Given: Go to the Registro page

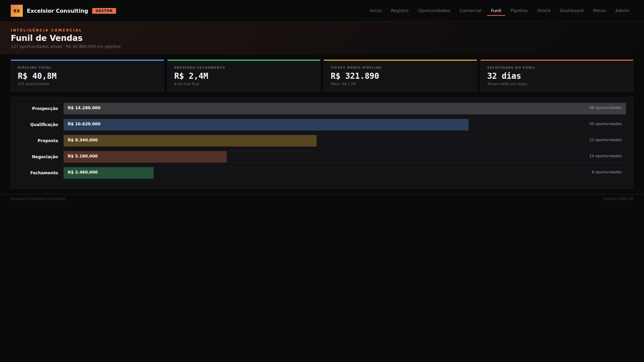Looking at the screenshot, I should click(399, 11).
